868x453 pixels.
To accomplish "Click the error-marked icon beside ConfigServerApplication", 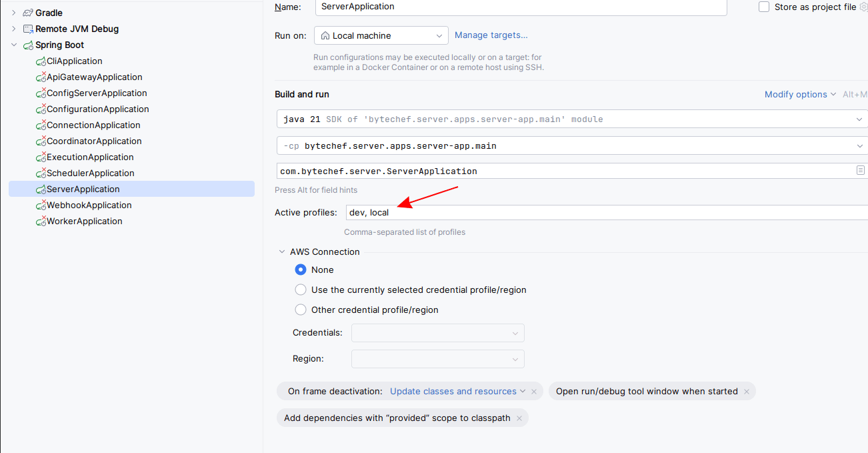I will (40, 93).
